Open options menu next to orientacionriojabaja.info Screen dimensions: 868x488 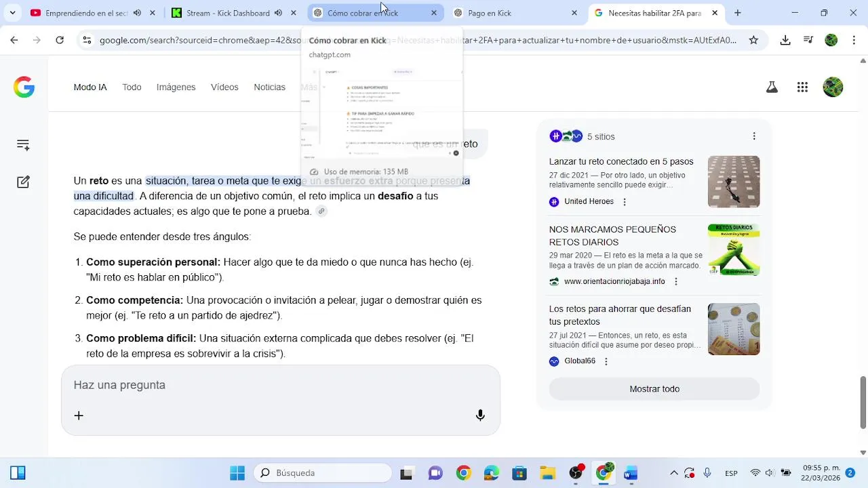(x=676, y=282)
